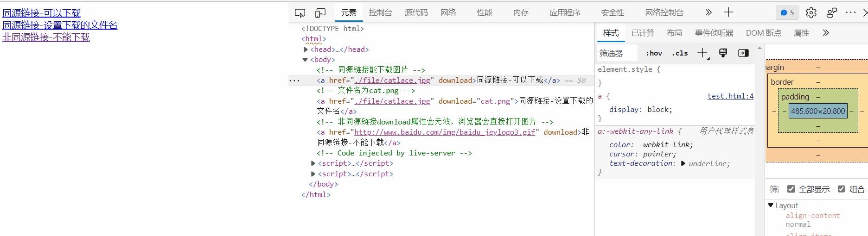Expand the second script element
868x236 pixels.
(x=313, y=174)
